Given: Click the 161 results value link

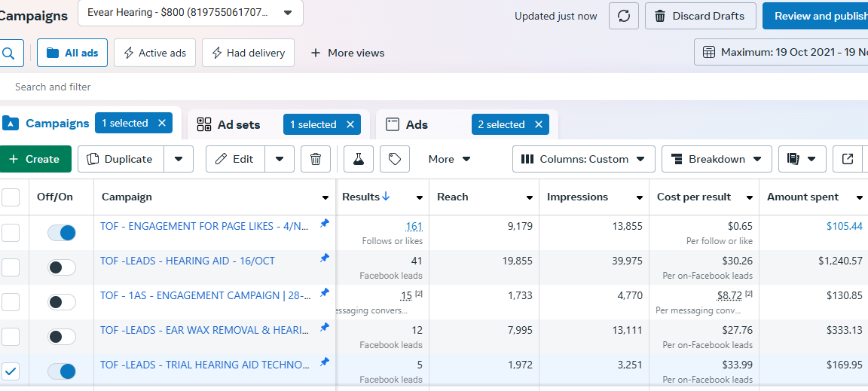Looking at the screenshot, I should pos(414,226).
